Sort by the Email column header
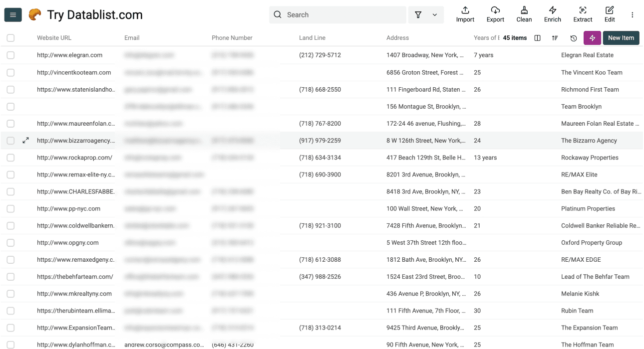Image resolution: width=644 pixels, height=349 pixels. (x=131, y=37)
